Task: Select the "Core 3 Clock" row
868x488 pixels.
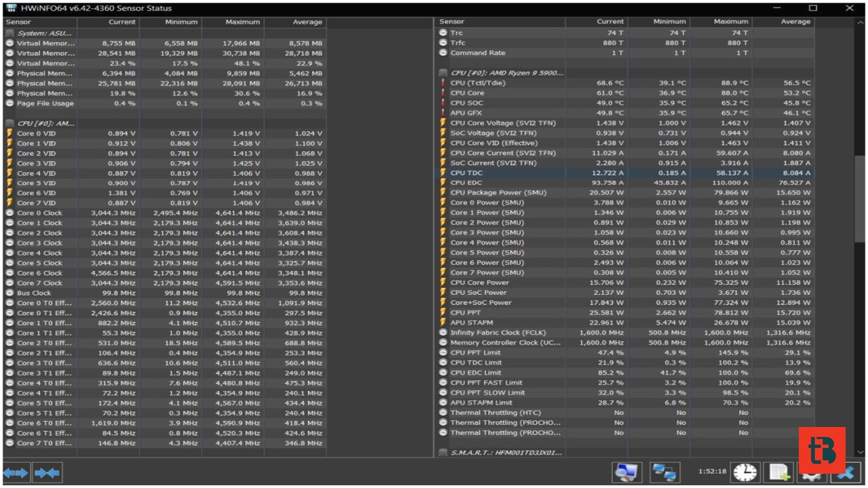Action: tap(165, 243)
